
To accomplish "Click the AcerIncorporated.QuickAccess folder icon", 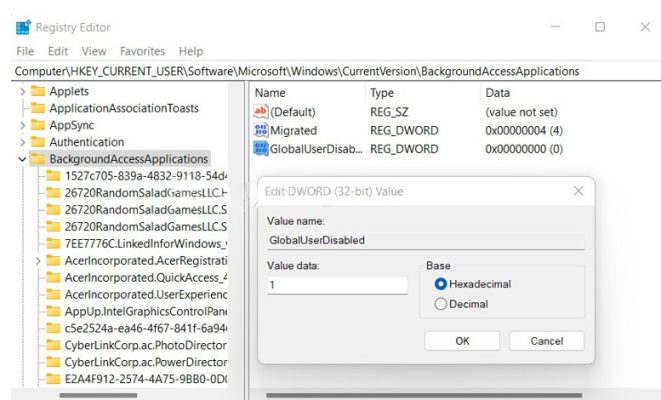I will [53, 277].
